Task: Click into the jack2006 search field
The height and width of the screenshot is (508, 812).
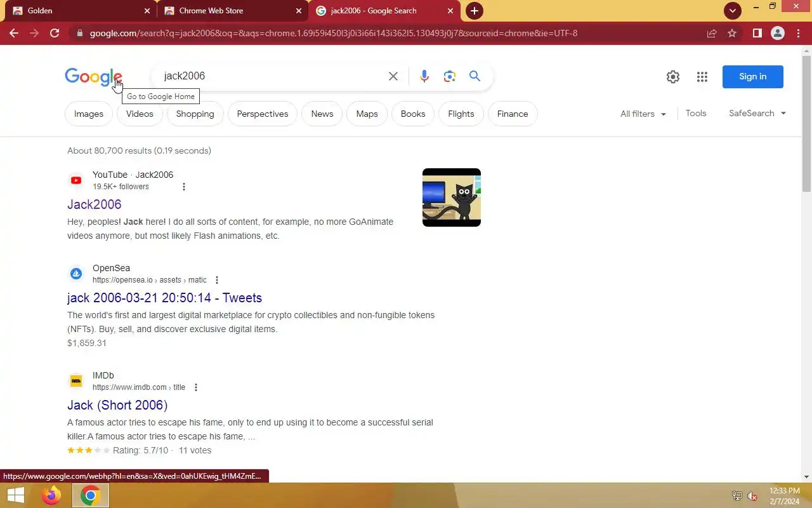Action: [x=270, y=76]
